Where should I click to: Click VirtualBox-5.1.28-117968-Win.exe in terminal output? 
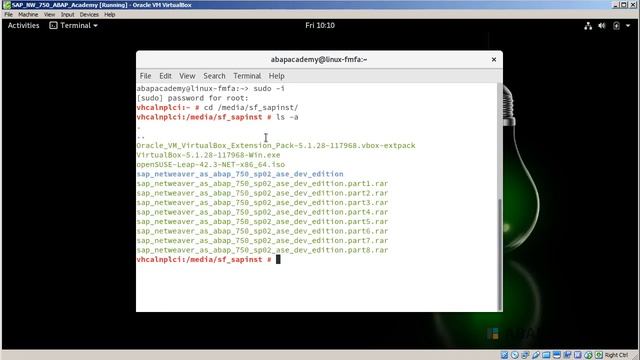208,155
